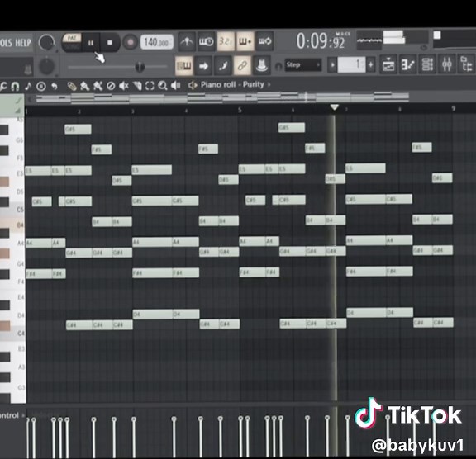476x459 pixels.
Task: Open the Piano roll window icon
Action: click(407, 64)
